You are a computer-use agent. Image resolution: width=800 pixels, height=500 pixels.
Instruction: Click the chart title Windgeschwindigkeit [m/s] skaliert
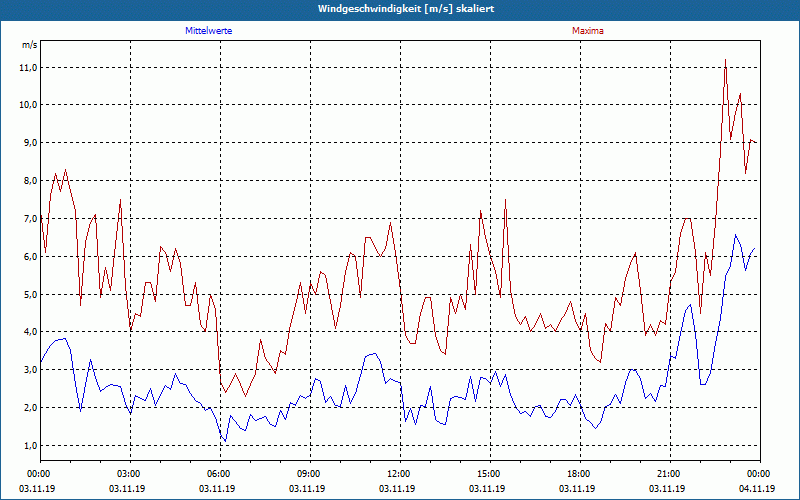[x=406, y=9]
